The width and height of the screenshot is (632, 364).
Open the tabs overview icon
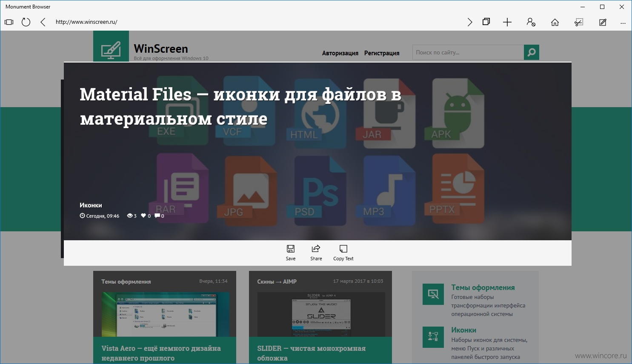pyautogui.click(x=486, y=22)
